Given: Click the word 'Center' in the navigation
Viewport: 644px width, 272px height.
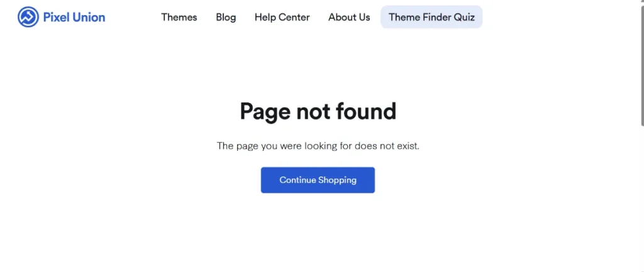Looking at the screenshot, I should 294,17.
